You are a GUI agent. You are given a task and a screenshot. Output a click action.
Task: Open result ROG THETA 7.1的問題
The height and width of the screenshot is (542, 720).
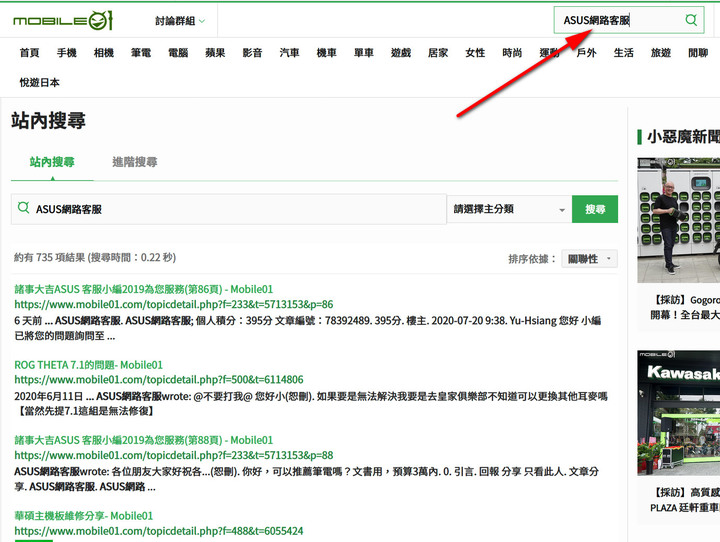pos(89,365)
